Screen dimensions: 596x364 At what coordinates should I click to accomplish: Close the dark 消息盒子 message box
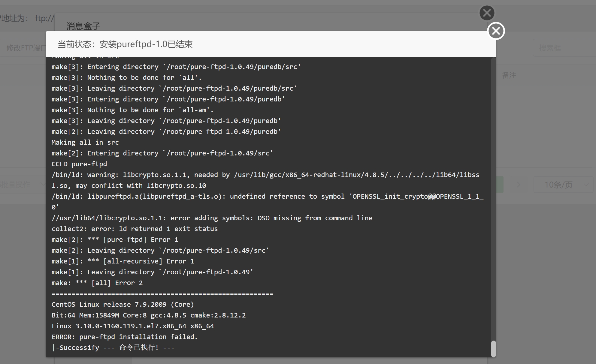[x=487, y=13]
